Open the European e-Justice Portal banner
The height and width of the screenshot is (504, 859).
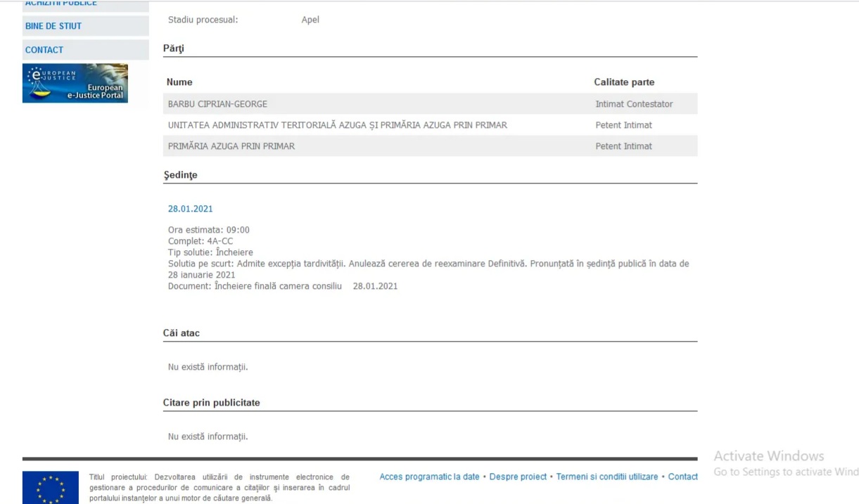click(75, 83)
